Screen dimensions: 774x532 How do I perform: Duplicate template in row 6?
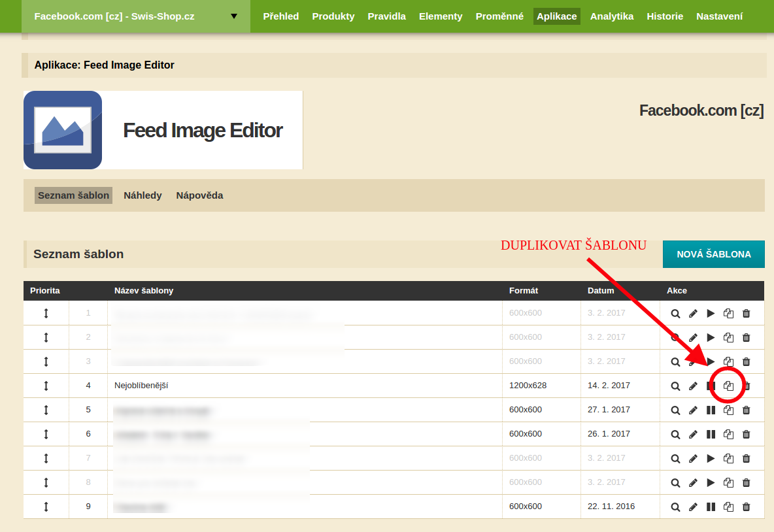pyautogui.click(x=729, y=434)
